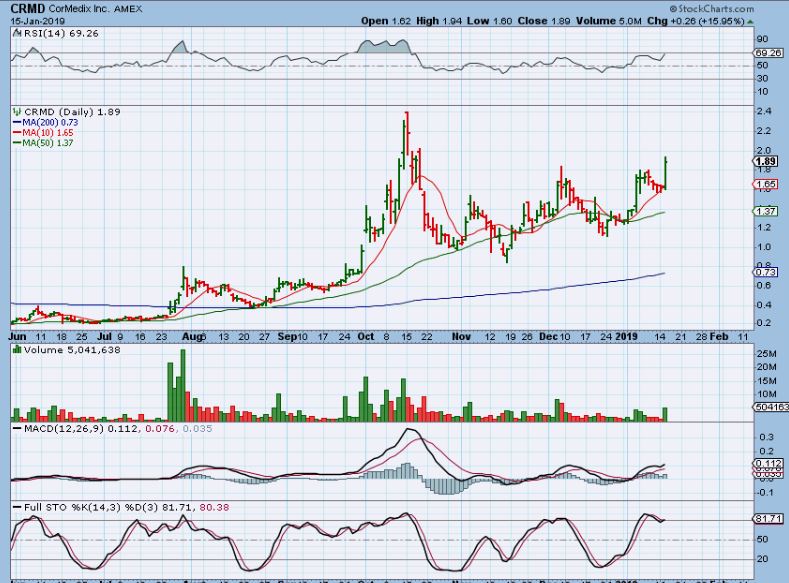This screenshot has height=583, width=789.
Task: Select the 15-Jan-2019 chart date
Action: click(x=38, y=21)
